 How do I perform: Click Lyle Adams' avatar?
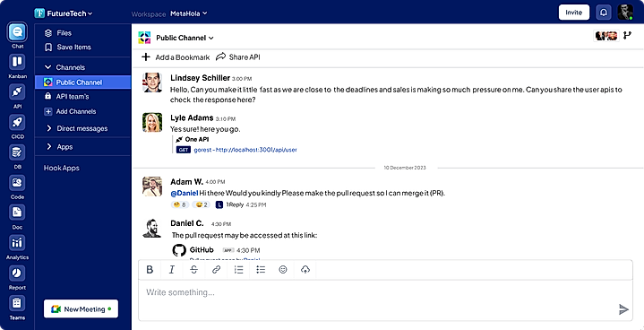[152, 123]
